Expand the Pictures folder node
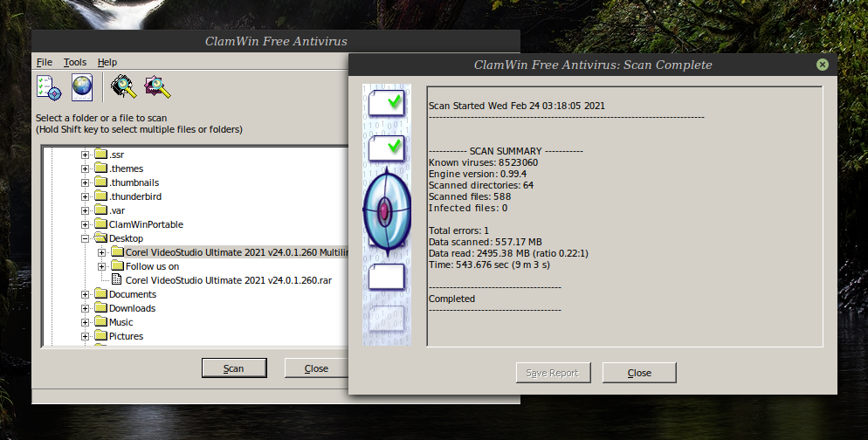This screenshot has width=868, height=440. (x=85, y=336)
